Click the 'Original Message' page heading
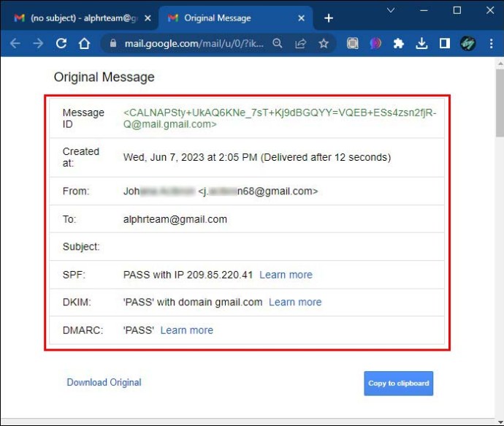Image resolution: width=504 pixels, height=426 pixels. [104, 77]
